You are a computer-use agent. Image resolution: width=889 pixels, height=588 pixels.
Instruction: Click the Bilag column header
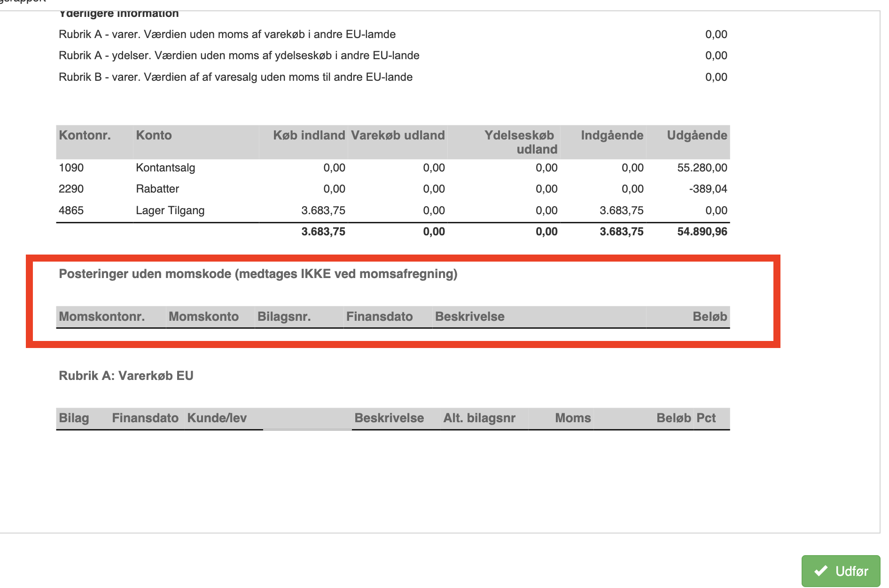point(74,418)
